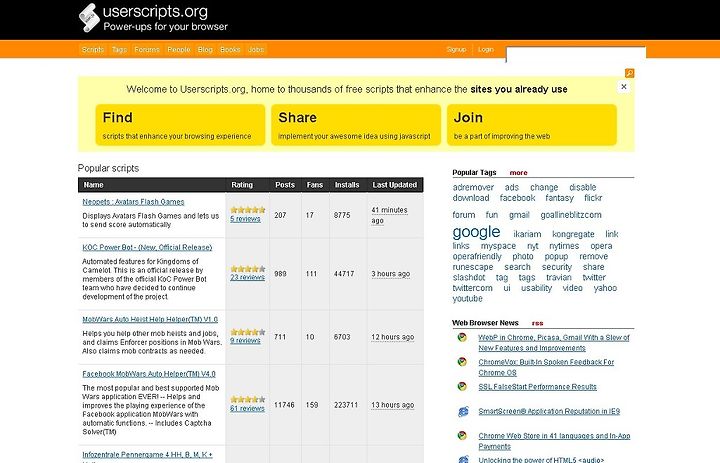Open SSL FalseStart Performance Results link

tap(537, 387)
